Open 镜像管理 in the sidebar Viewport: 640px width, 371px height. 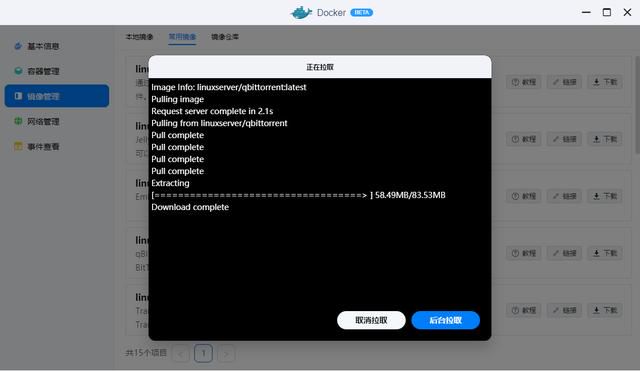[x=57, y=96]
